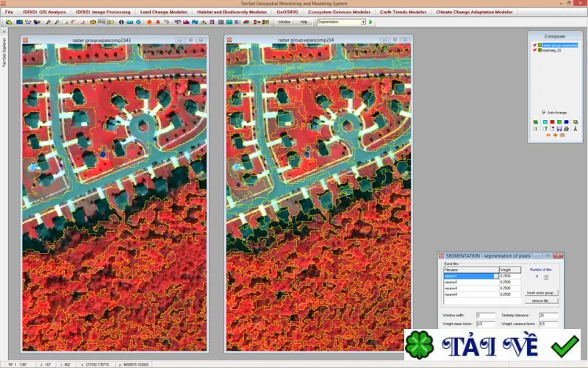Click the first zoom magnifier toolbar icon
The height and width of the screenshot is (368, 588).
click(x=49, y=22)
